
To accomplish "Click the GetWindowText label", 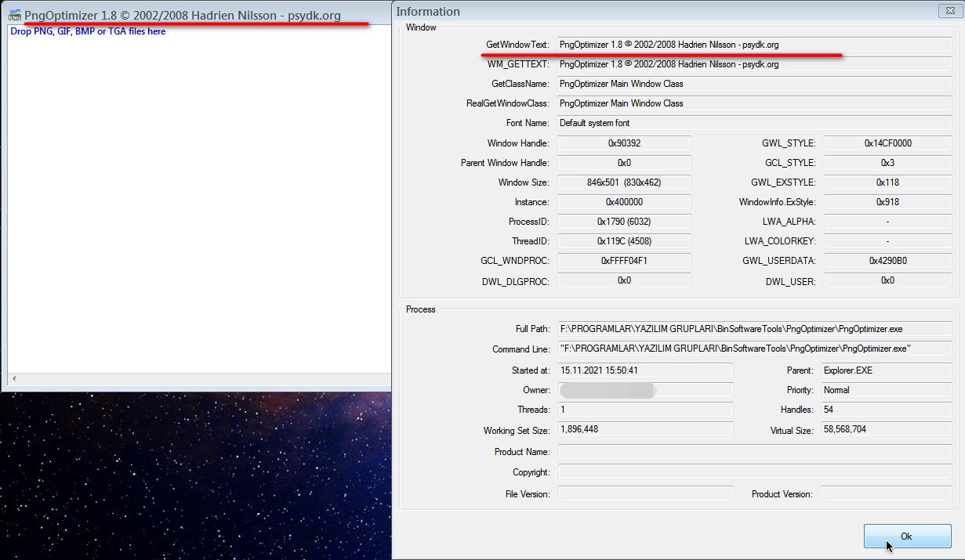I will pos(517,45).
